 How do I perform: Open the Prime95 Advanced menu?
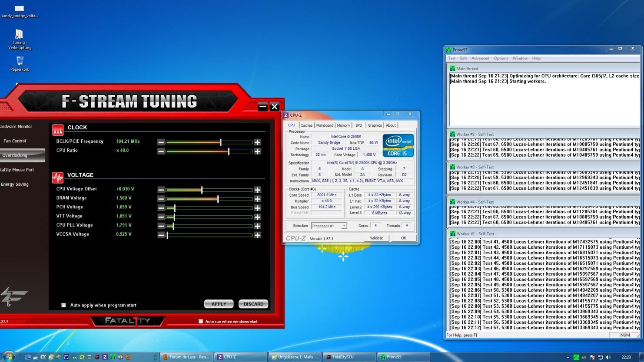coord(480,58)
